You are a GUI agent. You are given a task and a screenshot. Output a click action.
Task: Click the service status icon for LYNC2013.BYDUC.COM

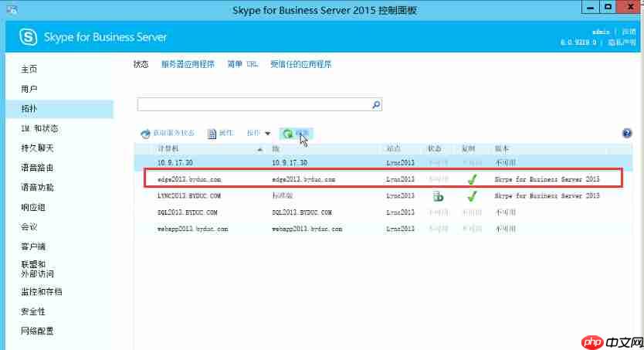439,196
